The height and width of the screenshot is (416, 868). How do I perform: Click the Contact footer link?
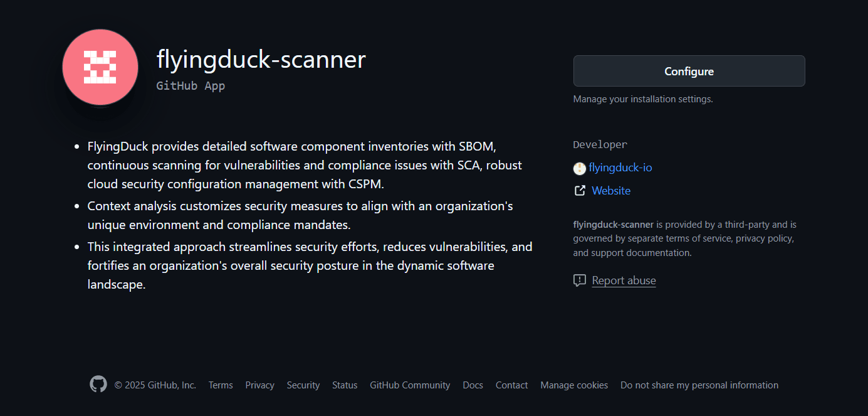point(511,385)
